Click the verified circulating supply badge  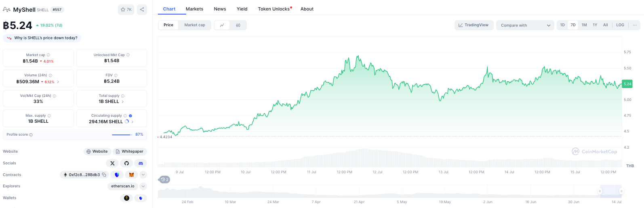[130, 116]
